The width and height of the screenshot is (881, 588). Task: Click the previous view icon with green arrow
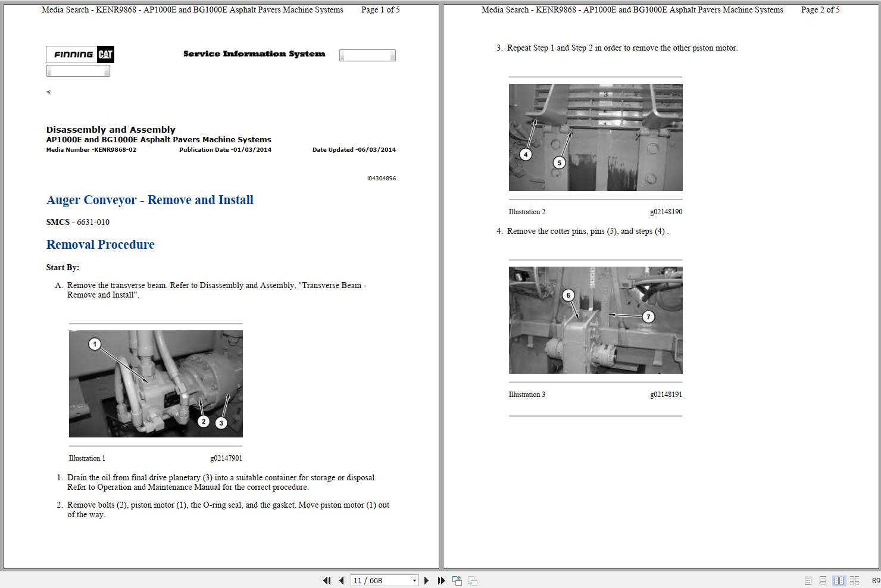(457, 580)
